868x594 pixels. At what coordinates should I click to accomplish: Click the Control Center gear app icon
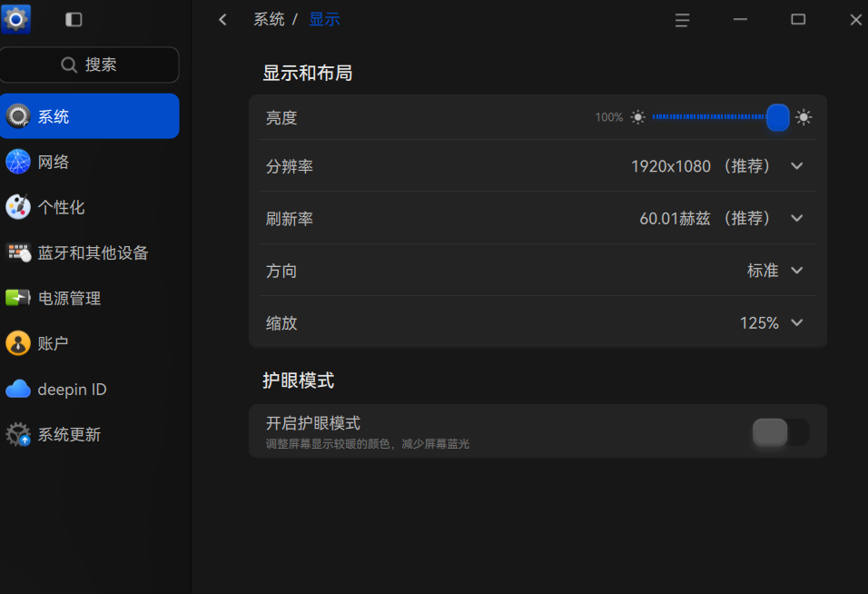15,19
